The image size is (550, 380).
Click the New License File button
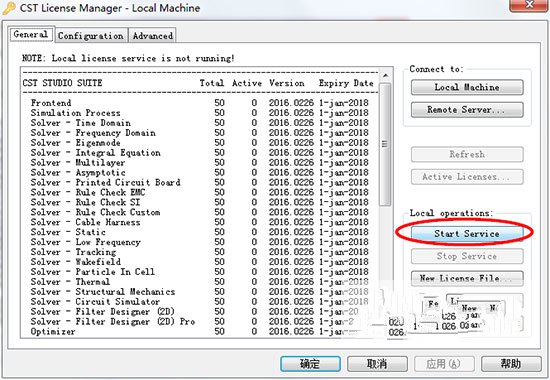click(x=467, y=279)
